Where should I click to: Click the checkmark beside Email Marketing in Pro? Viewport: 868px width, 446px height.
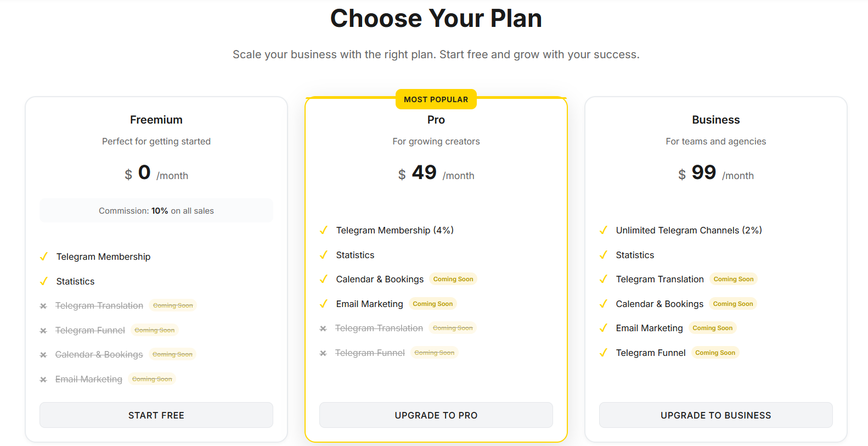(323, 303)
